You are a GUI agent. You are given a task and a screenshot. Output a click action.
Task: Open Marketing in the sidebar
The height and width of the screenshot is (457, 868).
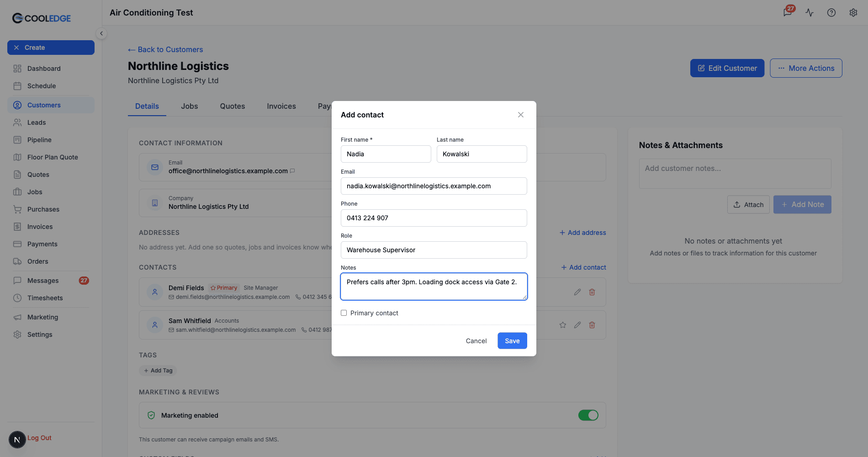point(51,317)
